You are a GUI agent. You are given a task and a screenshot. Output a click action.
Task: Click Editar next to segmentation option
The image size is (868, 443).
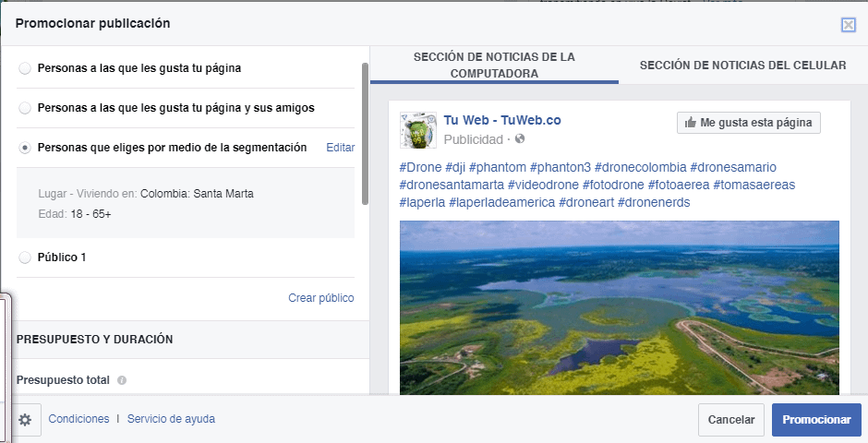click(341, 148)
